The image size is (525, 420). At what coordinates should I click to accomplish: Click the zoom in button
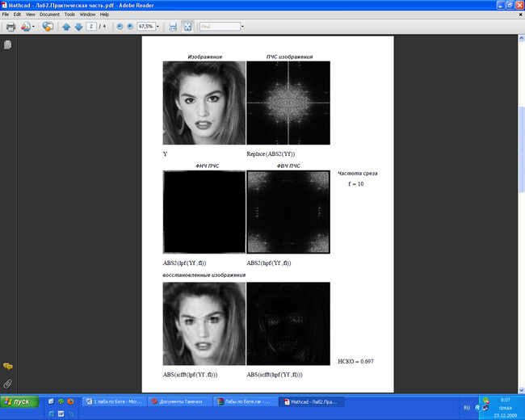pos(130,27)
